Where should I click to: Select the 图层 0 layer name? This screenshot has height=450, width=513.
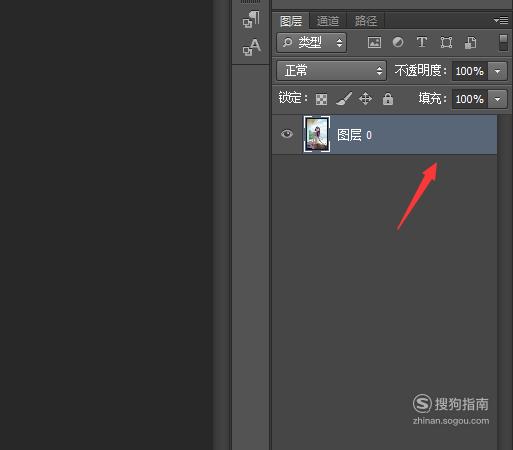point(354,135)
